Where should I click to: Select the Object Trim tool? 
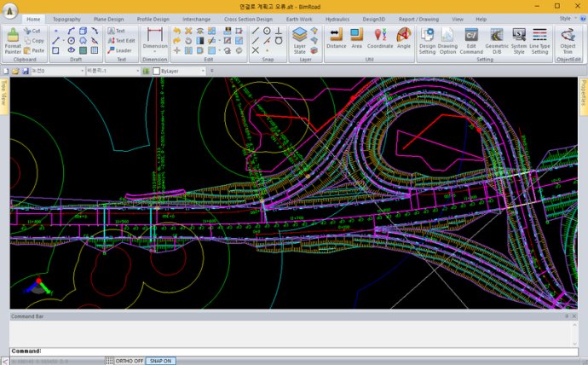[568, 41]
